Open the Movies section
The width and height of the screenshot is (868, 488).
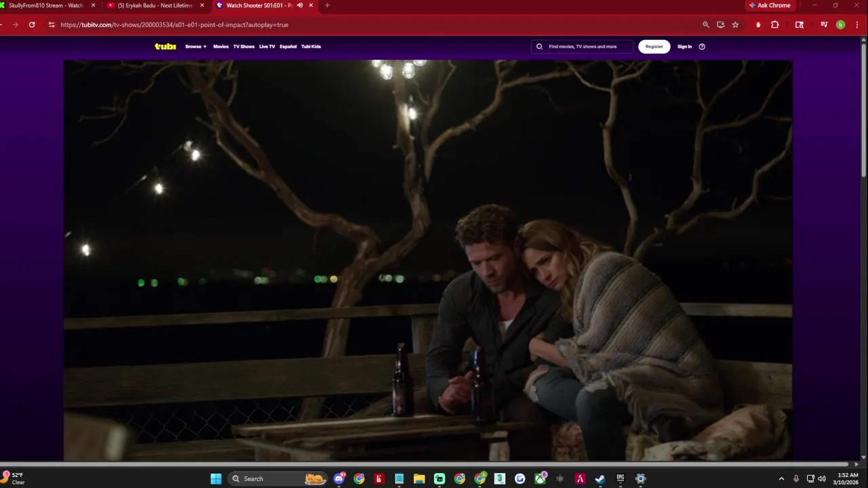pyautogui.click(x=221, y=46)
